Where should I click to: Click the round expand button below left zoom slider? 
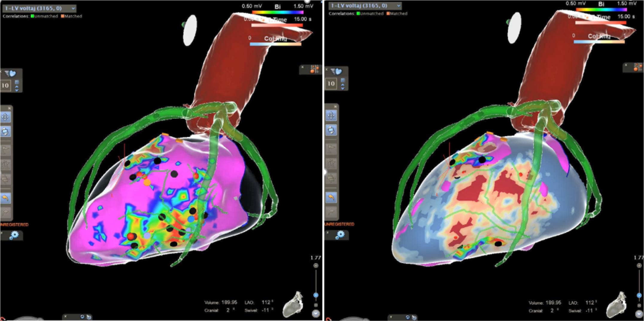click(x=316, y=314)
